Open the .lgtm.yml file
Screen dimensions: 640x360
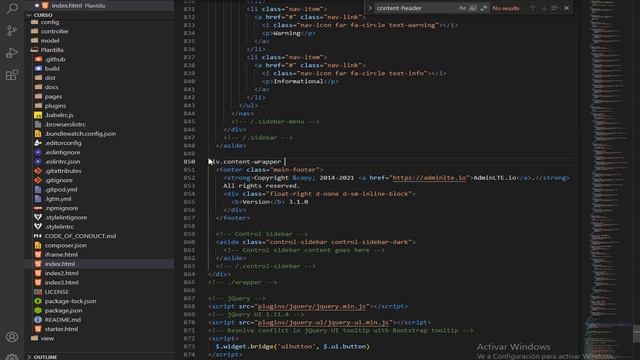click(58, 199)
